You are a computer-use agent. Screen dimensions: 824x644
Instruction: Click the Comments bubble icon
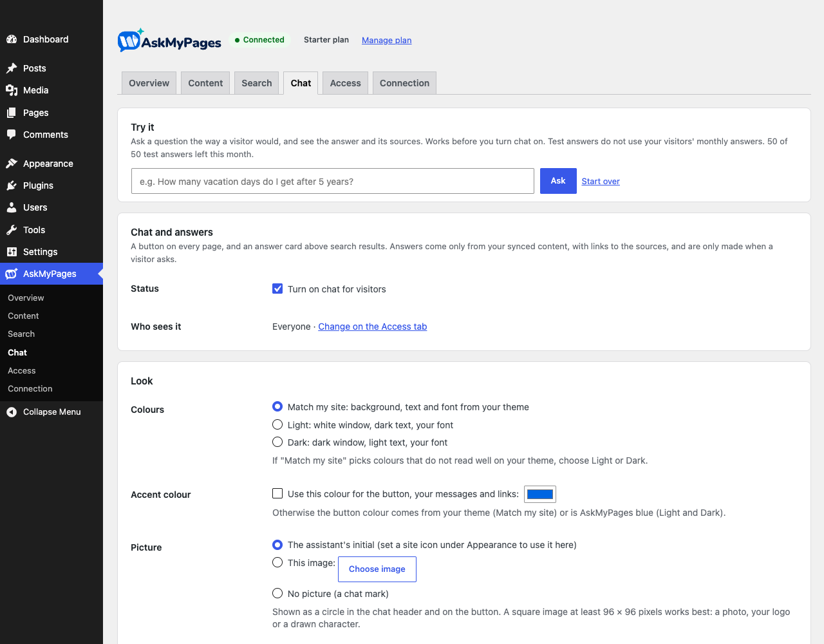(x=12, y=135)
